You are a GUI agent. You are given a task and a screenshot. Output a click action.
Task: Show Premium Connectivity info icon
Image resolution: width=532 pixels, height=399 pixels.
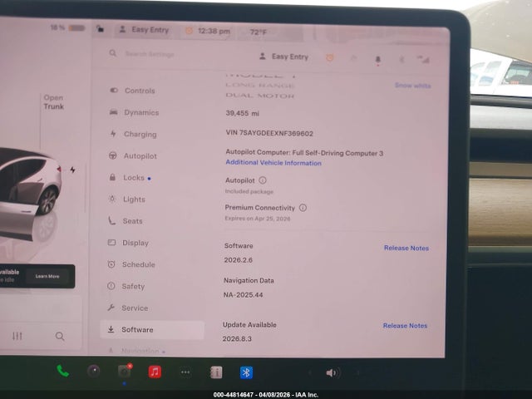(303, 208)
